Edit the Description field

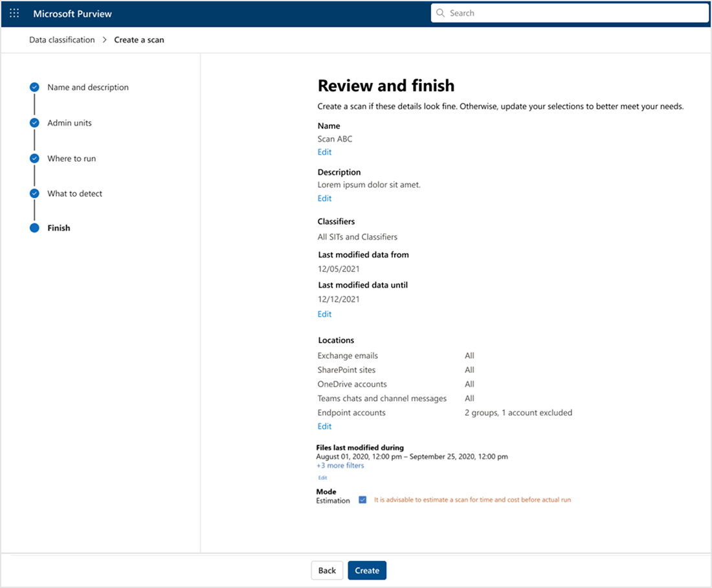[325, 198]
